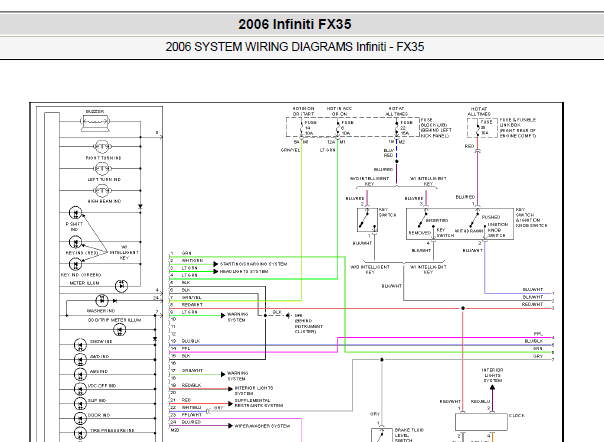
Task: Click the "WIPER/WASHER SYSTEM" label
Action: [262, 426]
